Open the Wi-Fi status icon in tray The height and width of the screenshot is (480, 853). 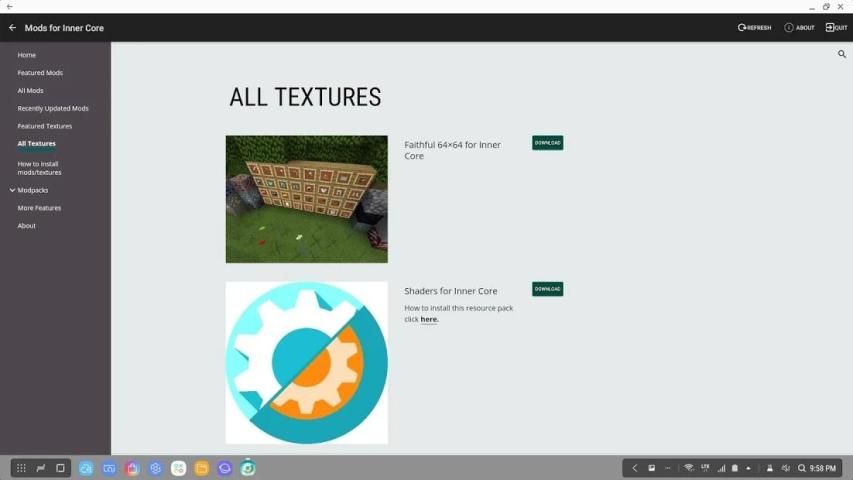(689, 468)
